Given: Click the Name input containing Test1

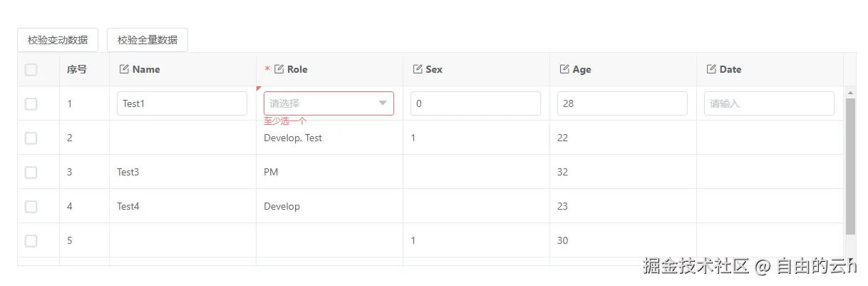Looking at the screenshot, I should pyautogui.click(x=182, y=103).
